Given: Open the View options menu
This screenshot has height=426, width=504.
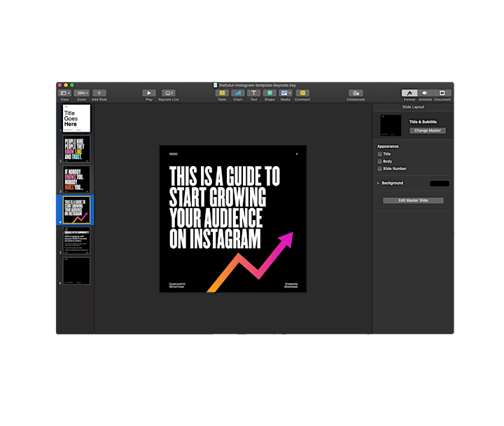Looking at the screenshot, I should click(65, 93).
